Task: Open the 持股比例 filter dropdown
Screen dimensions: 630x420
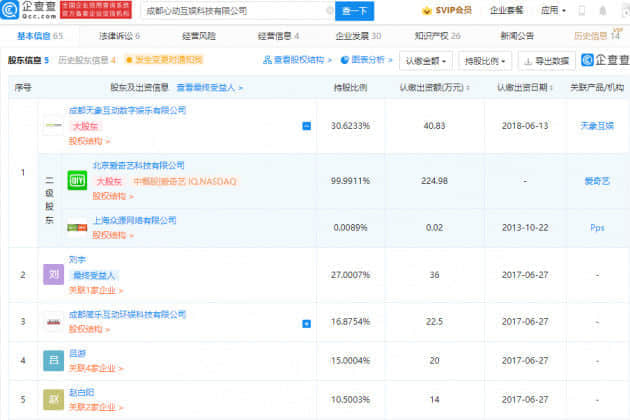Action: [x=485, y=61]
